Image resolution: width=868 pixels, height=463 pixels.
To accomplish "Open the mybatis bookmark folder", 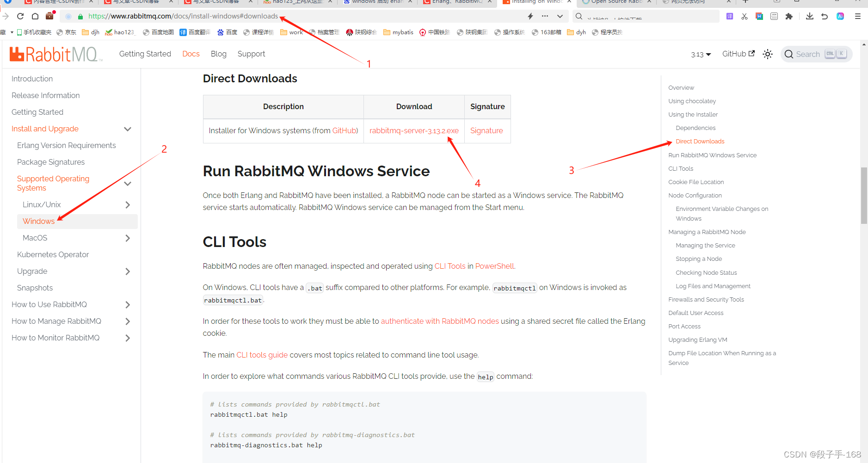I will [x=398, y=32].
